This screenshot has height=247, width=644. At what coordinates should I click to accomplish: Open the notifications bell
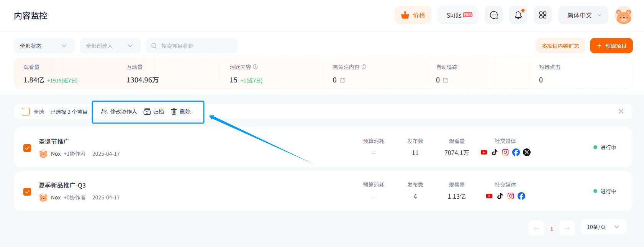518,15
